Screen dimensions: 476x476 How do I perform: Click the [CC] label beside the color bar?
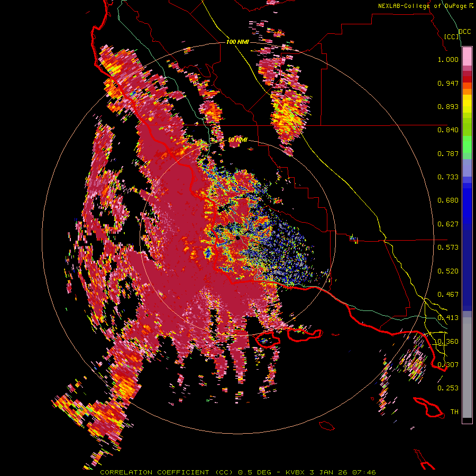(x=452, y=36)
